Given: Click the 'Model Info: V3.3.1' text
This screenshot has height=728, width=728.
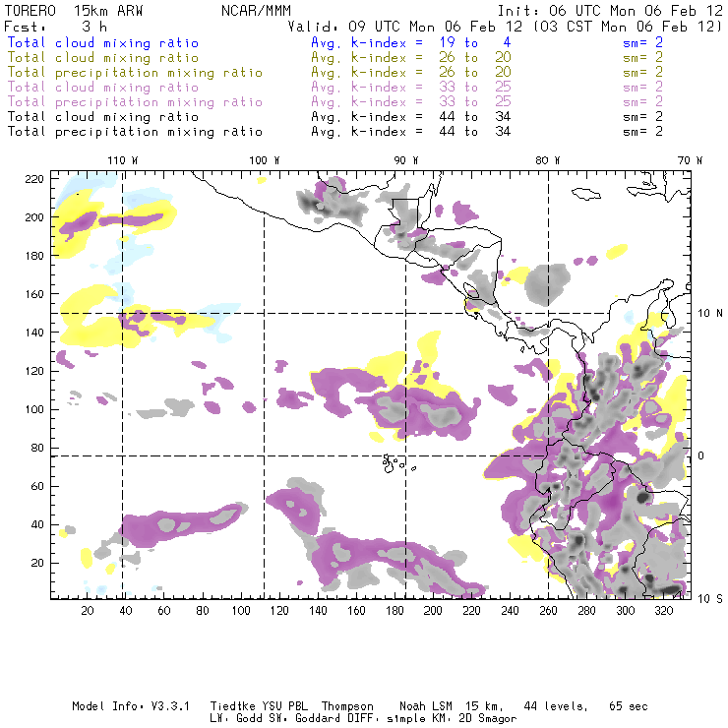Looking at the screenshot, I should pyautogui.click(x=131, y=706).
